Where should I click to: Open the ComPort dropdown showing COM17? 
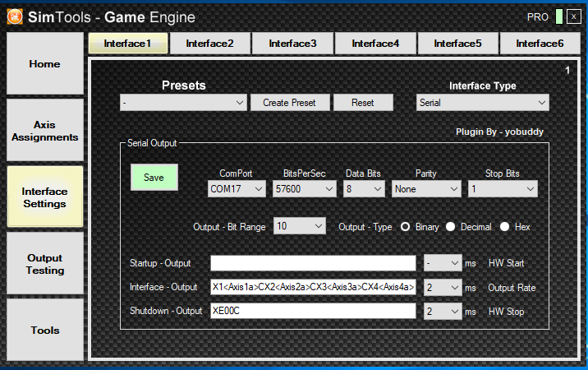pos(237,188)
